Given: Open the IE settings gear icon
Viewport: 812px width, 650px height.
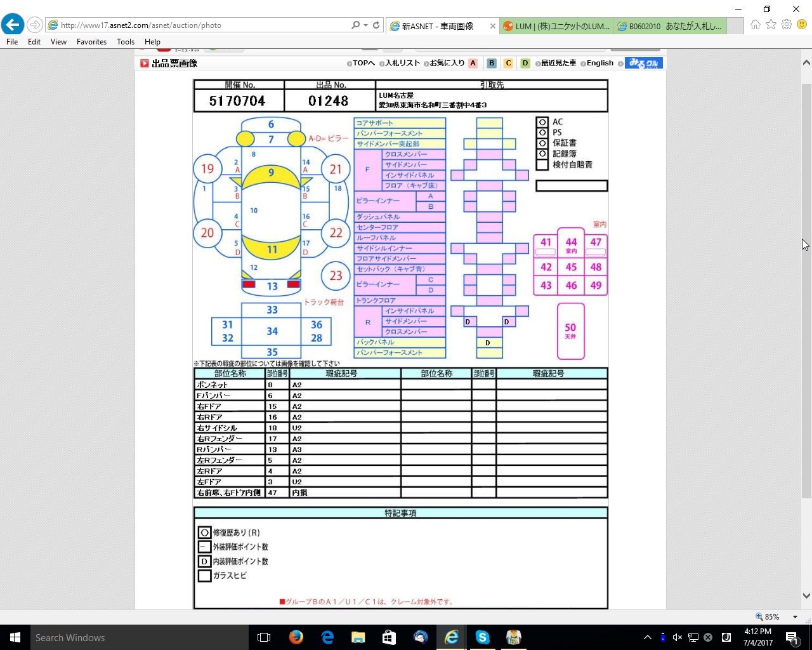Looking at the screenshot, I should (x=787, y=25).
